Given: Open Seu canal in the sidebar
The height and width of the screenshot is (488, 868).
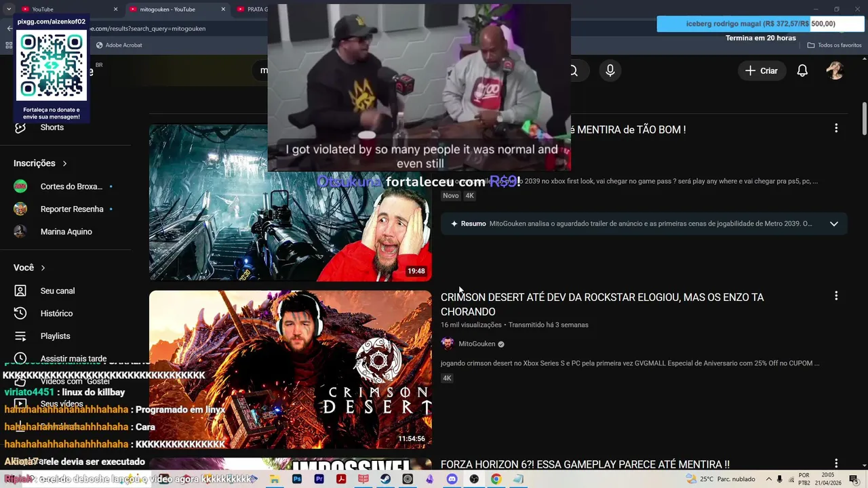Looking at the screenshot, I should (58, 291).
